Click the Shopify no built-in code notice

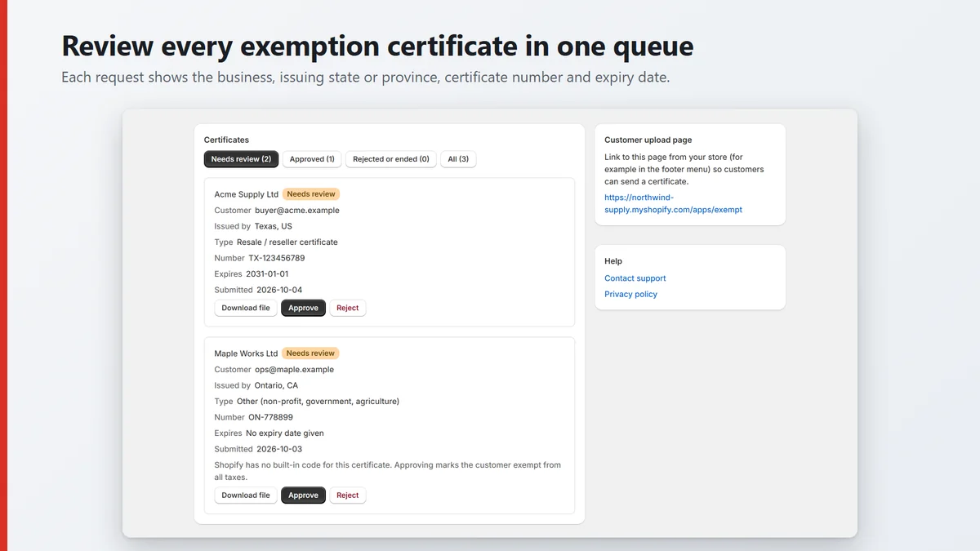tap(388, 471)
